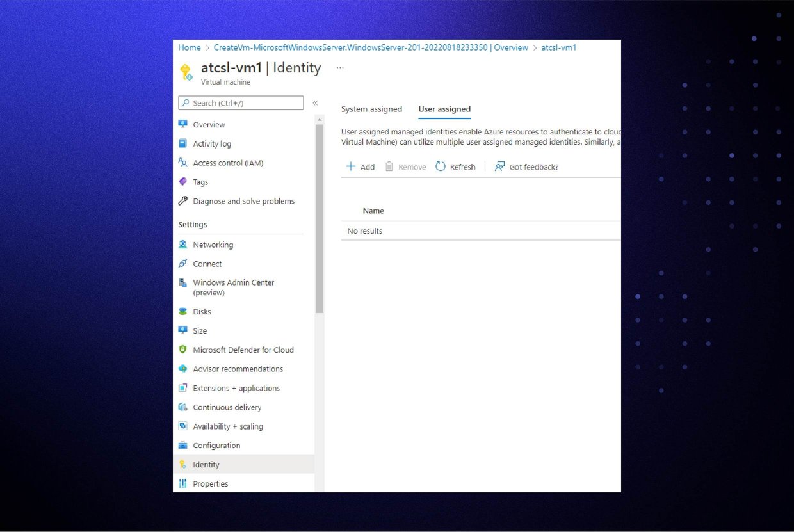The height and width of the screenshot is (532, 794).
Task: Click the Tags icon
Action: 186,182
